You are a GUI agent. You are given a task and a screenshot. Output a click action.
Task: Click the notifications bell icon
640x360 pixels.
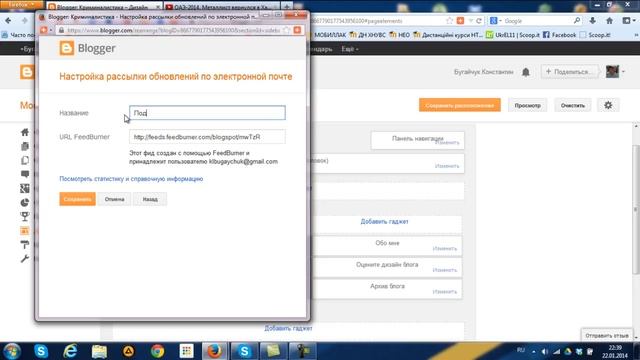[x=526, y=72]
